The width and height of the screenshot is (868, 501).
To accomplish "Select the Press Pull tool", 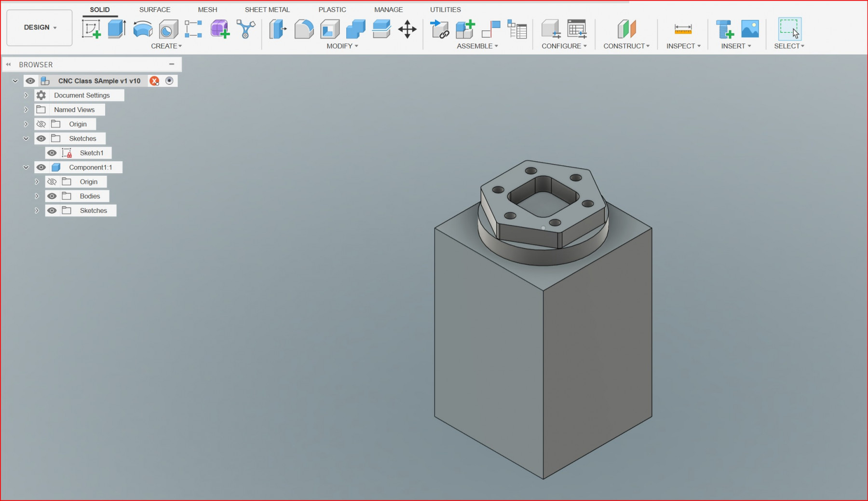I will coord(278,29).
